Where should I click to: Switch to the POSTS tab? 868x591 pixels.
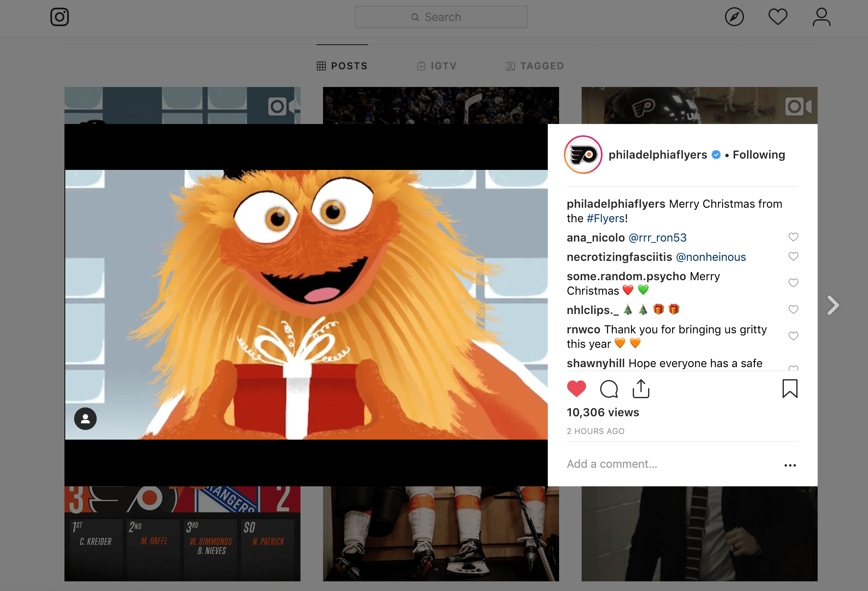pos(342,66)
